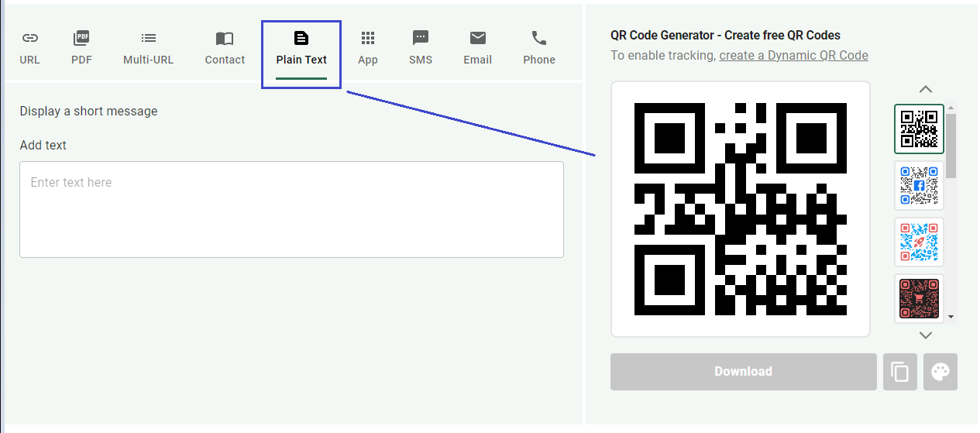980x433 pixels.
Task: Select the Plain Text document icon
Action: (301, 38)
